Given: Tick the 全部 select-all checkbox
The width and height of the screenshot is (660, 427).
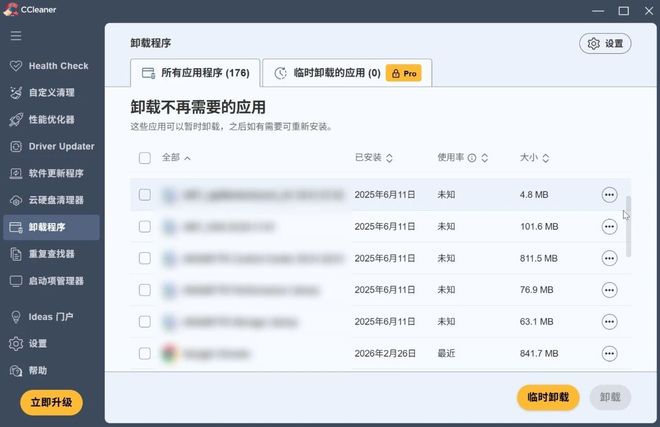Looking at the screenshot, I should click(x=145, y=158).
